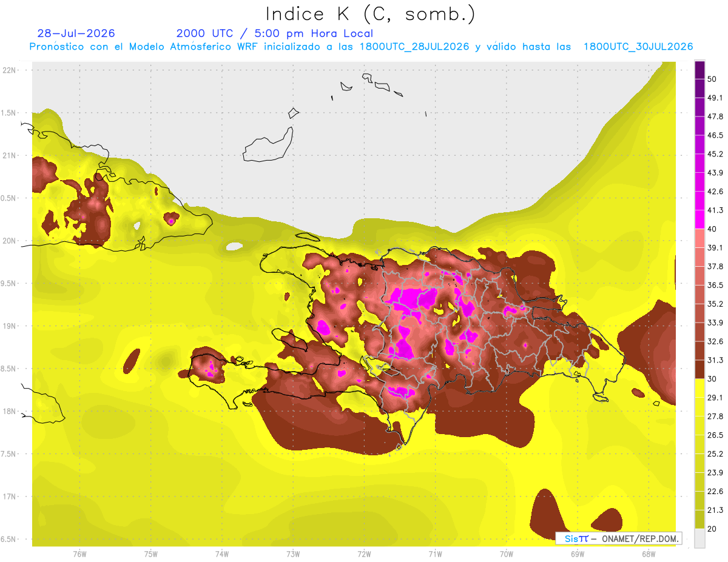Click the latitude axis label '17N'
This screenshot has width=728, height=562.
coord(10,497)
